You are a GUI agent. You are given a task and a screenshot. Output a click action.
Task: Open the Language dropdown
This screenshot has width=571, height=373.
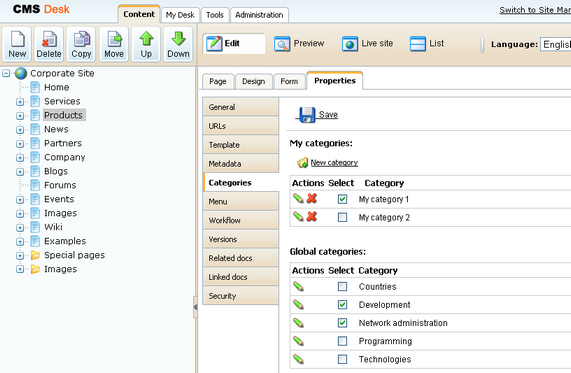pos(555,44)
